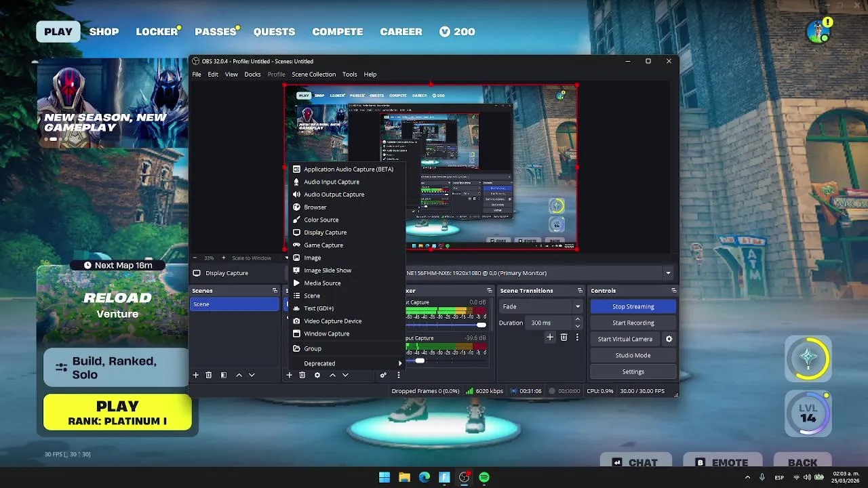868x488 pixels.
Task: Increase transition duration with up arrow
Action: (x=578, y=319)
